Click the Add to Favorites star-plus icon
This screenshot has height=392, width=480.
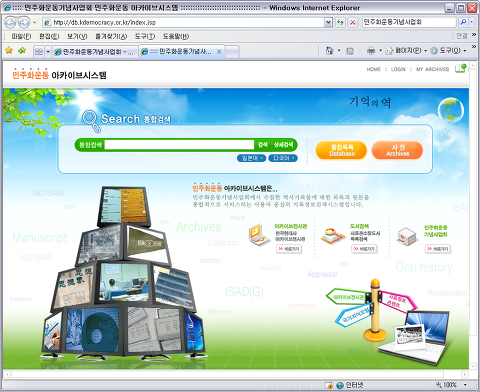(22, 51)
